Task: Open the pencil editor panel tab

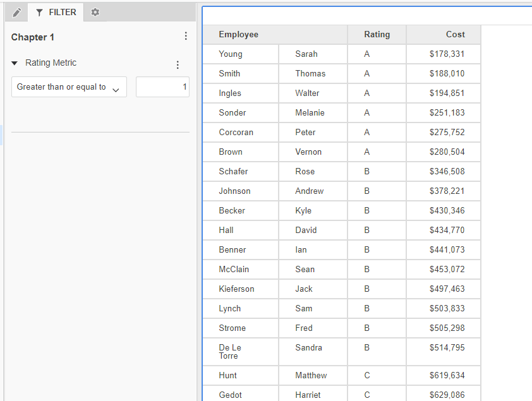Action: pyautogui.click(x=17, y=13)
